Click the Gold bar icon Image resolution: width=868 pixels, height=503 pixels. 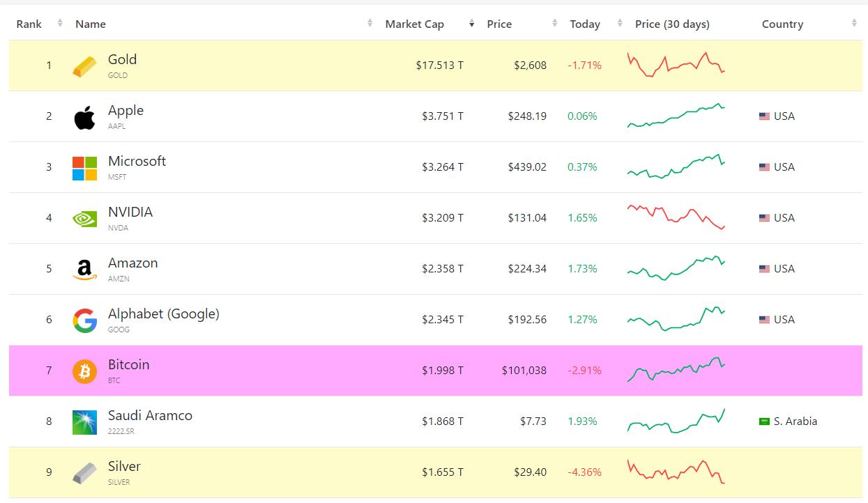[x=84, y=66]
